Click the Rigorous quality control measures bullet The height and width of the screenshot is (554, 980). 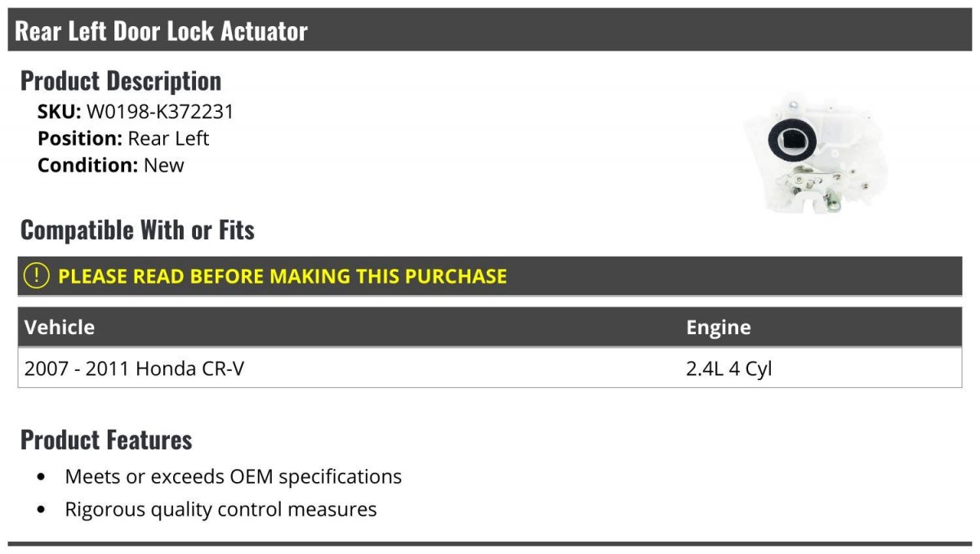coord(221,509)
